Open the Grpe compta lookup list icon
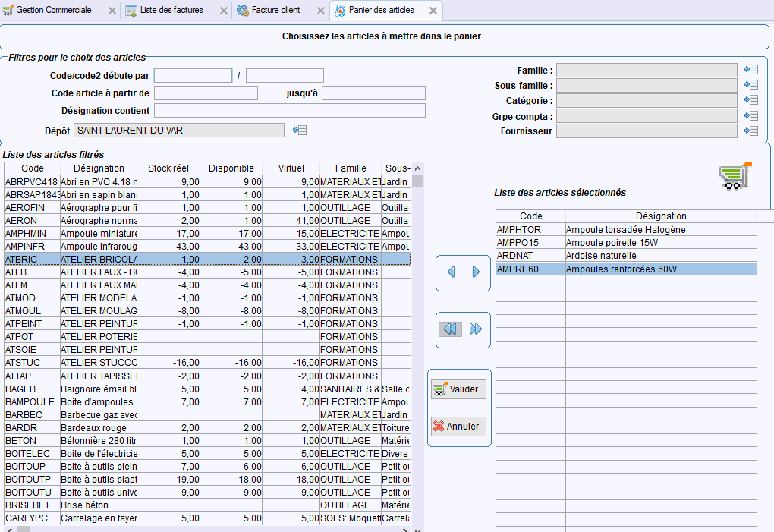Image resolution: width=774 pixels, height=532 pixels. click(751, 115)
